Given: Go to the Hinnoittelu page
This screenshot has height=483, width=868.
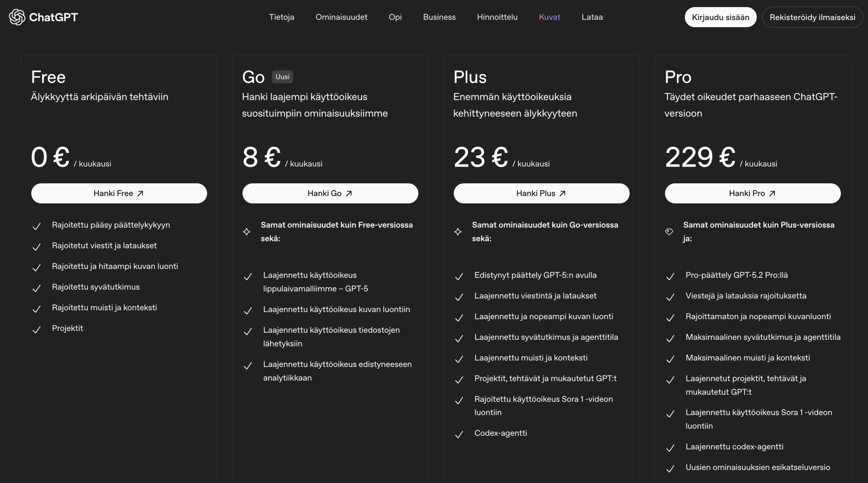Looking at the screenshot, I should tap(497, 17).
